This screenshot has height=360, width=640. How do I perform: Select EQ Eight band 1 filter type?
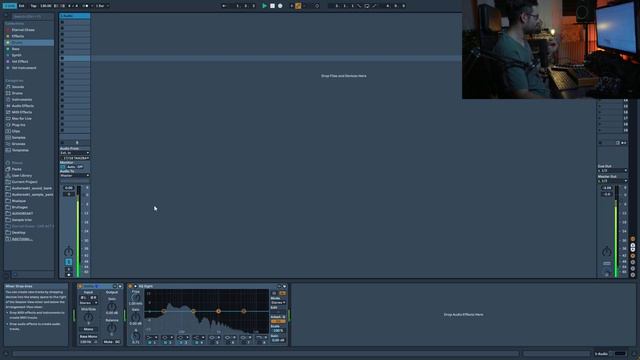(152, 338)
